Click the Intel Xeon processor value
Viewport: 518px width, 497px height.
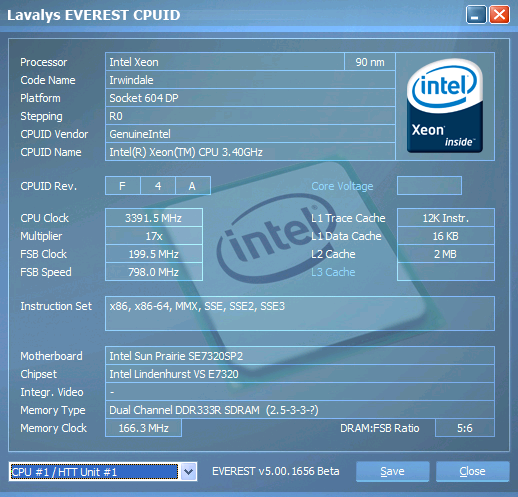point(225,62)
